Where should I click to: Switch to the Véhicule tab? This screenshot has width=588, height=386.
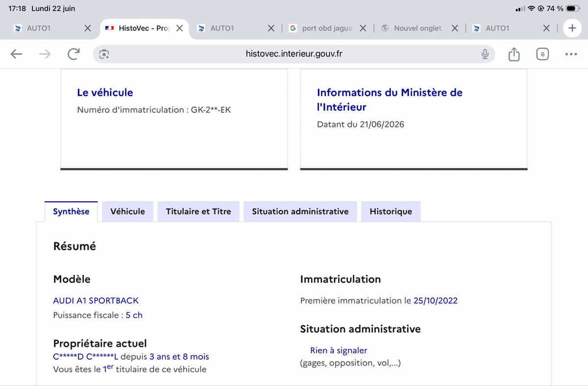pos(127,212)
